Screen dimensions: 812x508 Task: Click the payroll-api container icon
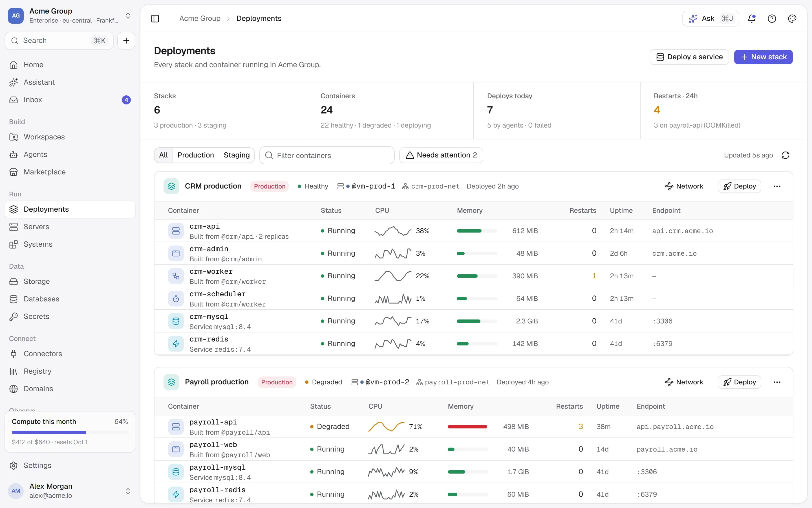tap(176, 427)
